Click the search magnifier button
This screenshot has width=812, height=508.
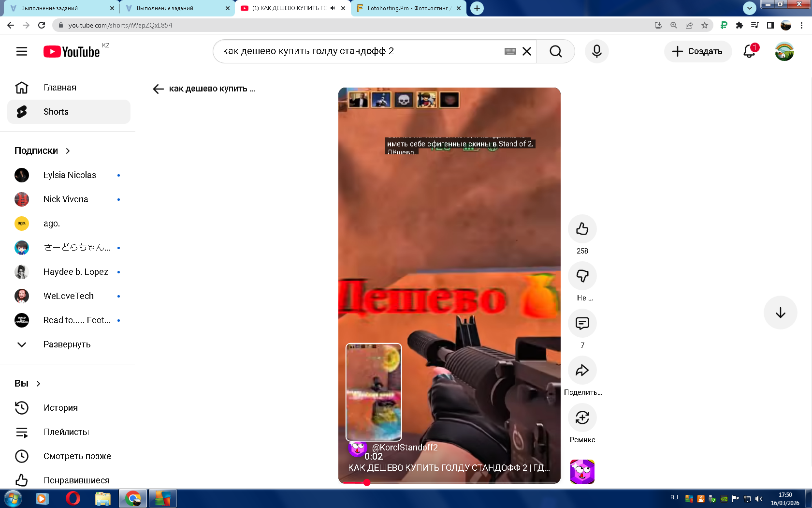556,51
